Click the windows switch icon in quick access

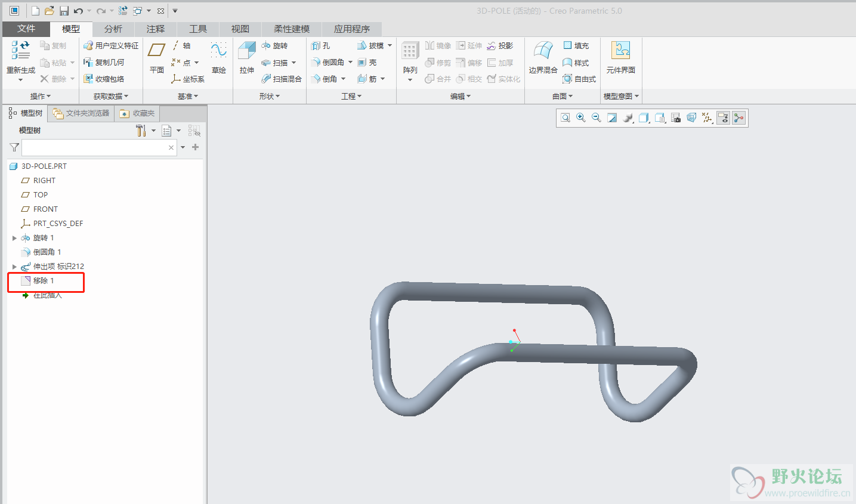[138, 11]
